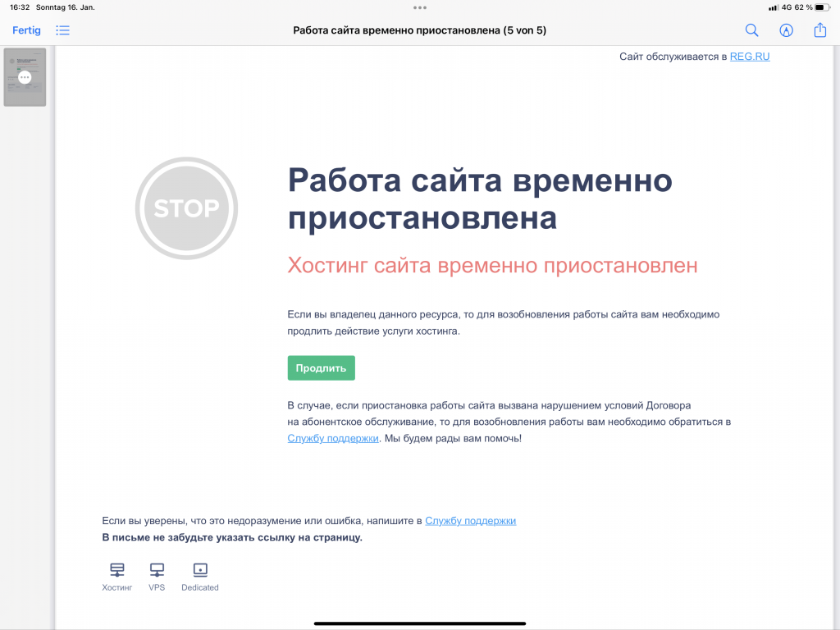The width and height of the screenshot is (840, 630).
Task: Toggle the sidebar list view icon
Action: tap(63, 30)
